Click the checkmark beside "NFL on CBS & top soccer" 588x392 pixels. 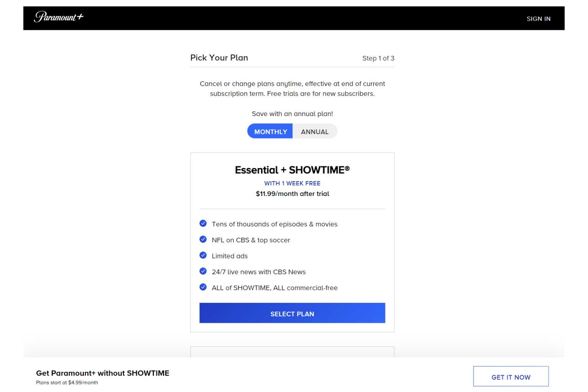203,239
